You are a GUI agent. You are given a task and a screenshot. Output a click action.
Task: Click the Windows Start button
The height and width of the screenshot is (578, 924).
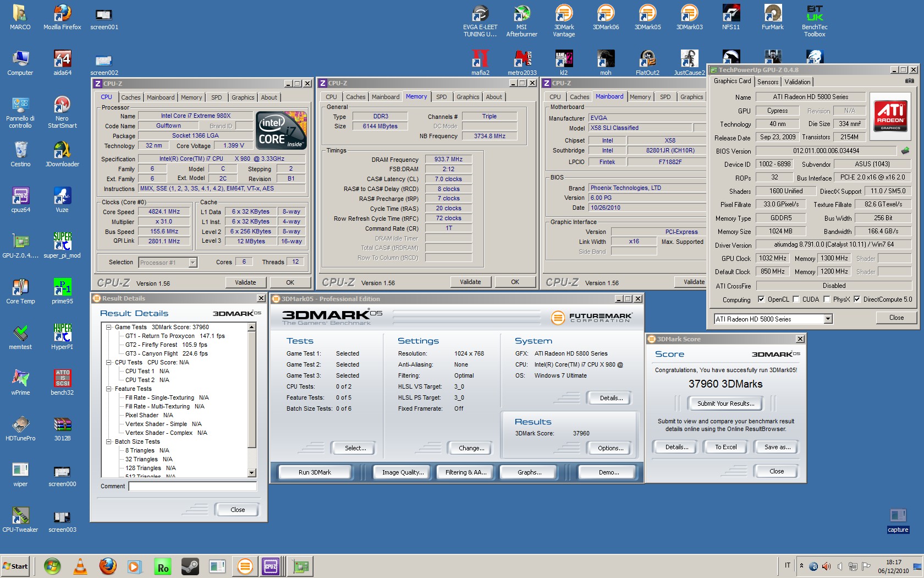point(15,566)
